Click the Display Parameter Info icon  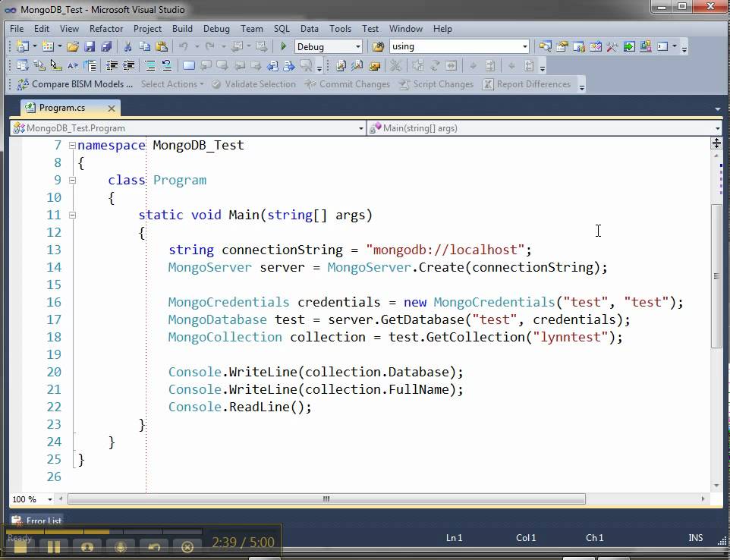click(x=39, y=65)
